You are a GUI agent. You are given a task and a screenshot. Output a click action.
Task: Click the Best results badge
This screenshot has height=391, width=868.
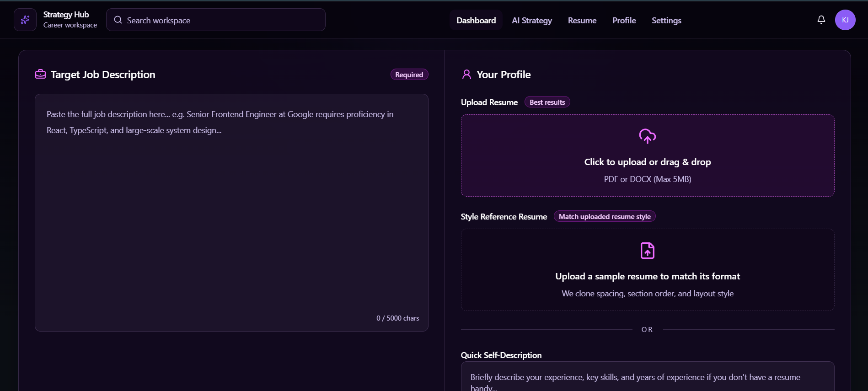point(547,102)
